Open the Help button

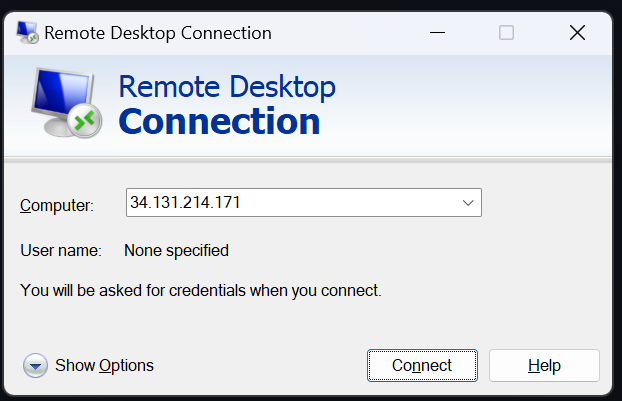[x=544, y=365]
